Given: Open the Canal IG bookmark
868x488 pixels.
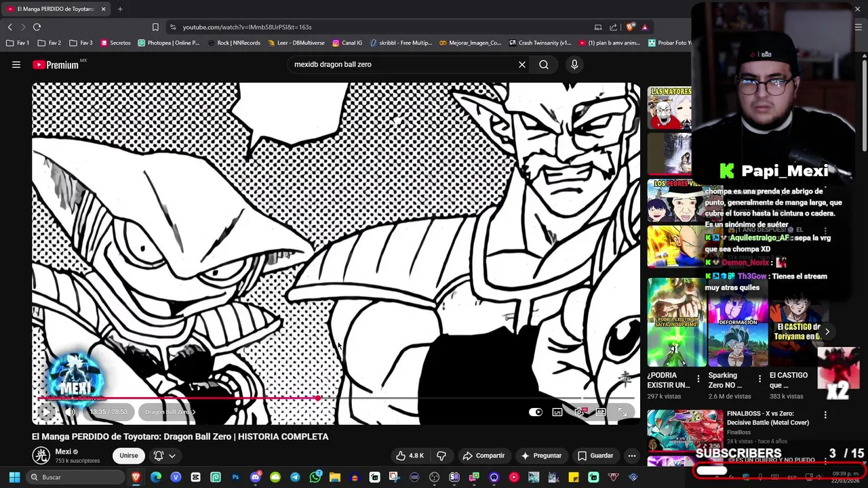Looking at the screenshot, I should (x=347, y=43).
